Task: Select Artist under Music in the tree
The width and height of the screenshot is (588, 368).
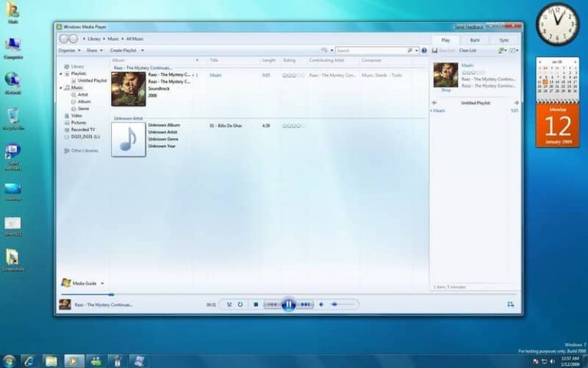Action: (x=83, y=94)
